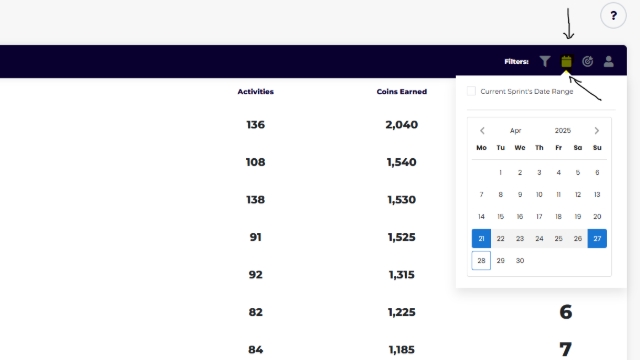Screen dimensions: 640x360
Task: Open the target goal filter icon
Action: [x=587, y=61]
